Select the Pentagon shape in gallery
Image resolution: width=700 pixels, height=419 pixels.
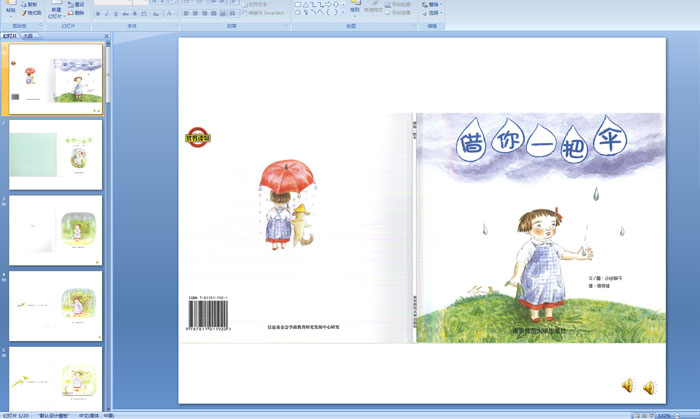[x=298, y=12]
